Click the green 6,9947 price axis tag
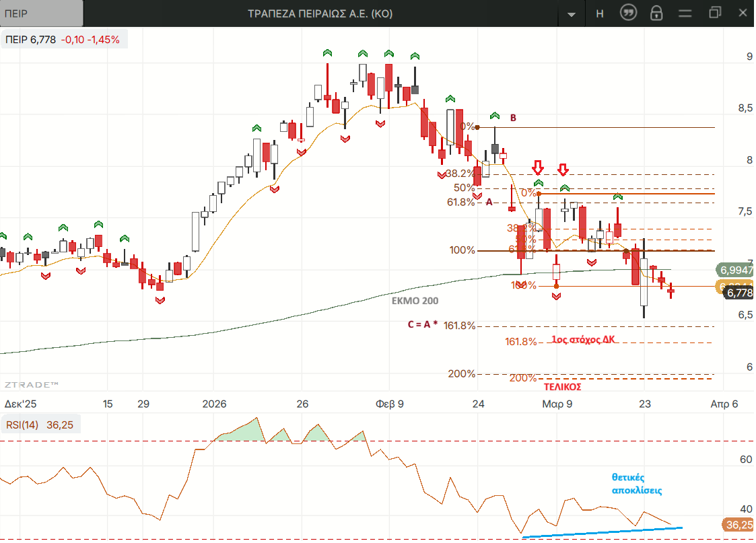 (x=736, y=270)
